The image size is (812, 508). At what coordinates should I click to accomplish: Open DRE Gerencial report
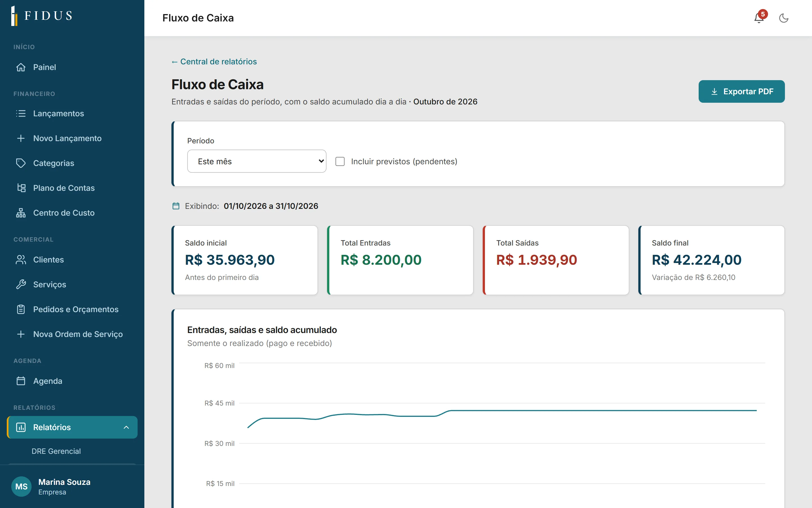pos(56,451)
